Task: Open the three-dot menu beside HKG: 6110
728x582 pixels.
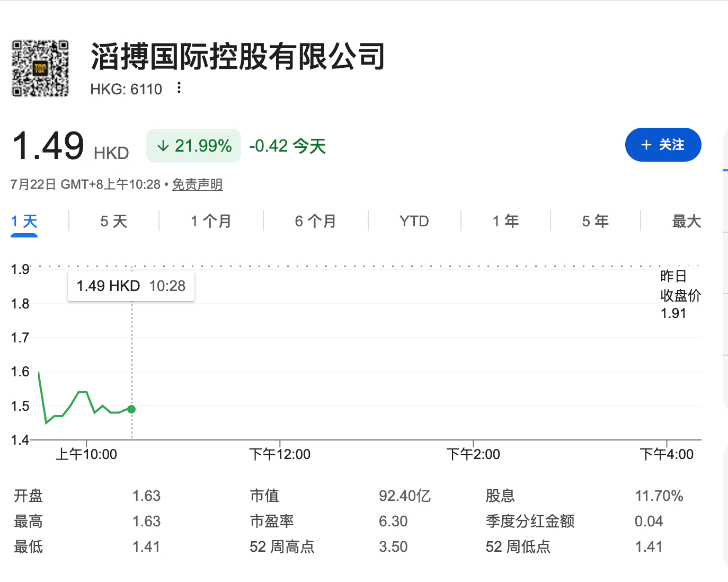Action: 179,88
